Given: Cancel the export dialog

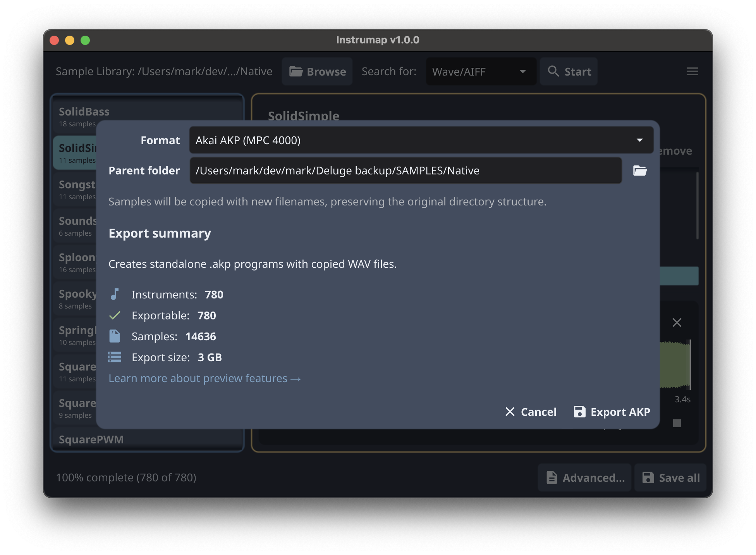Looking at the screenshot, I should point(531,412).
